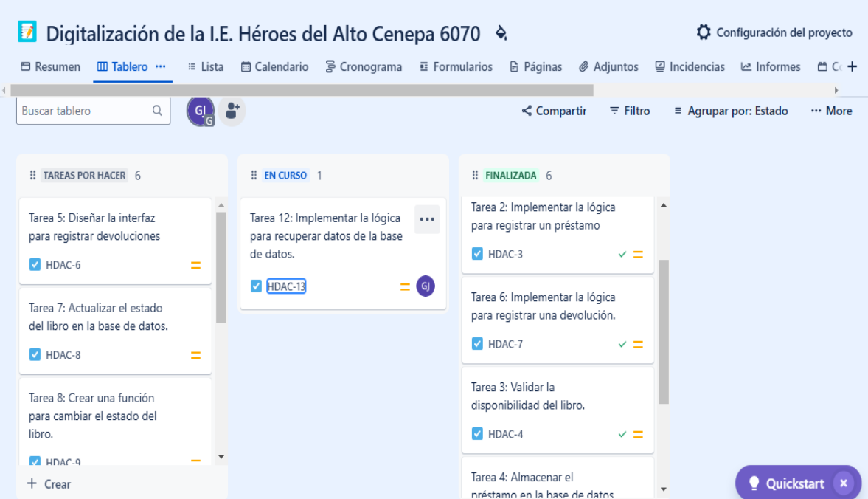Click the share icon beside Compartir
The width and height of the screenshot is (868, 499).
click(x=527, y=111)
